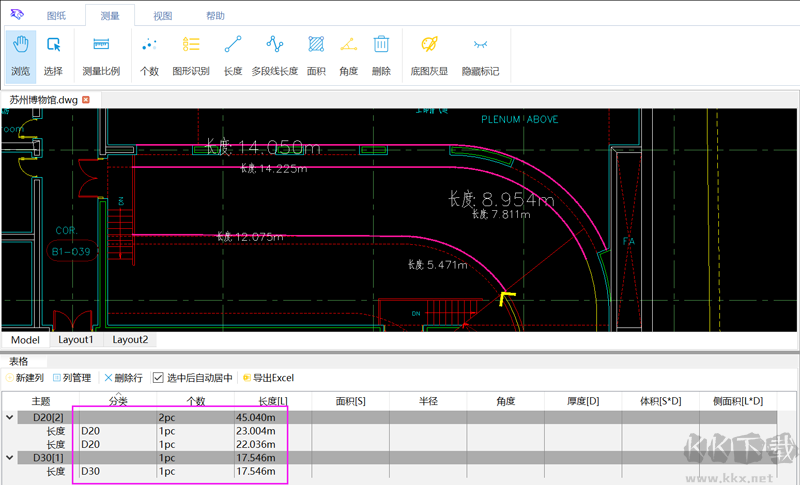Collapse the D20[2] group row
The image size is (800, 485).
pos(10,417)
